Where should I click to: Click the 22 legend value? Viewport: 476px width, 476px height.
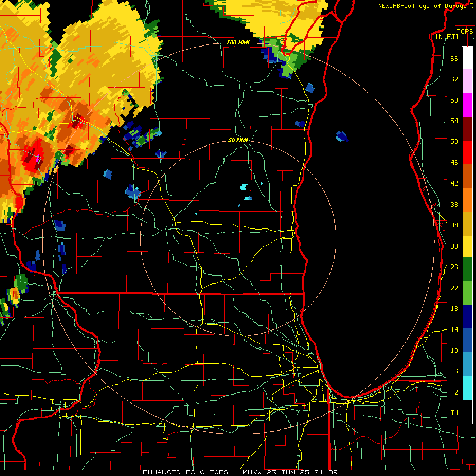tap(454, 288)
